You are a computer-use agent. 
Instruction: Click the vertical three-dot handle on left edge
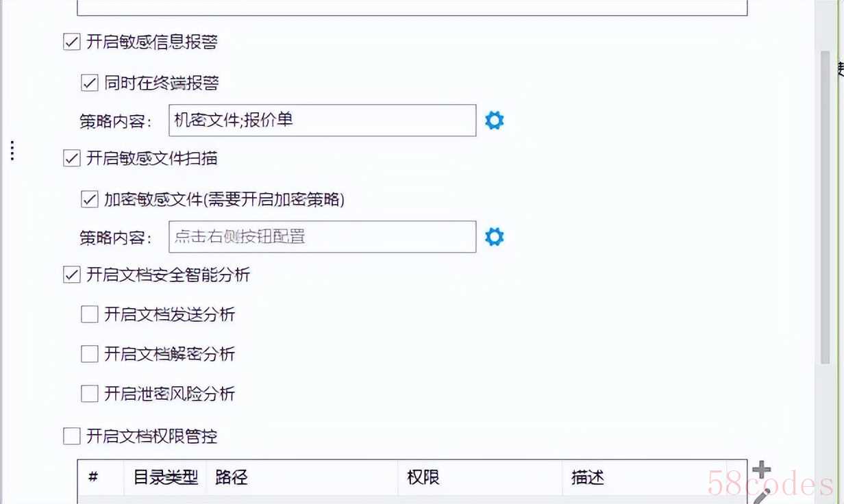coord(12,151)
